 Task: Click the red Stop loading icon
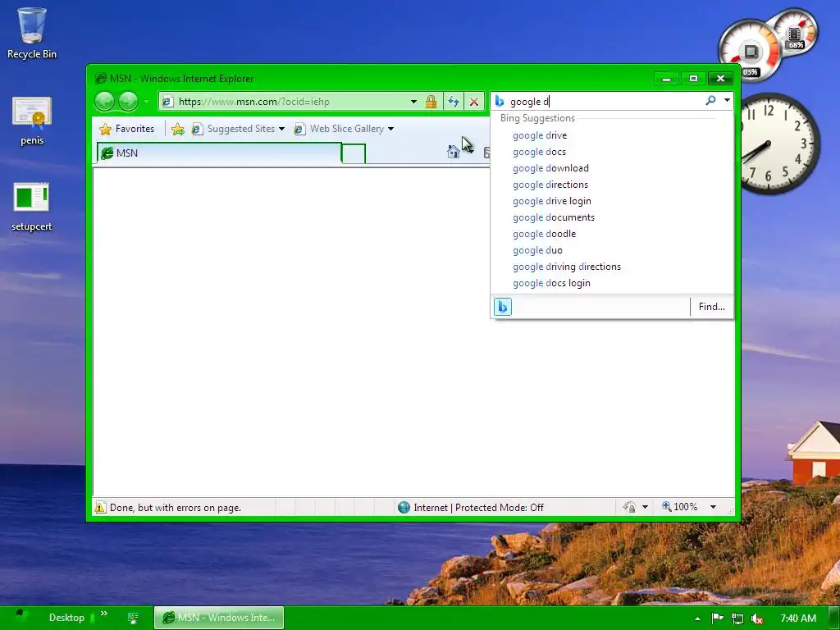coord(474,101)
